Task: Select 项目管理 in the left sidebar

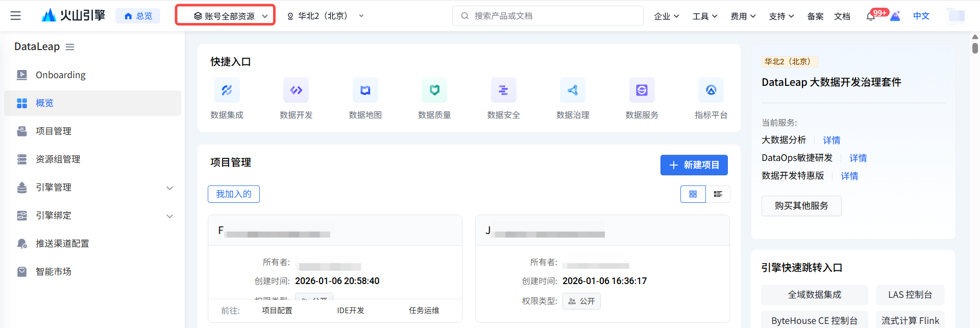Action: point(54,131)
